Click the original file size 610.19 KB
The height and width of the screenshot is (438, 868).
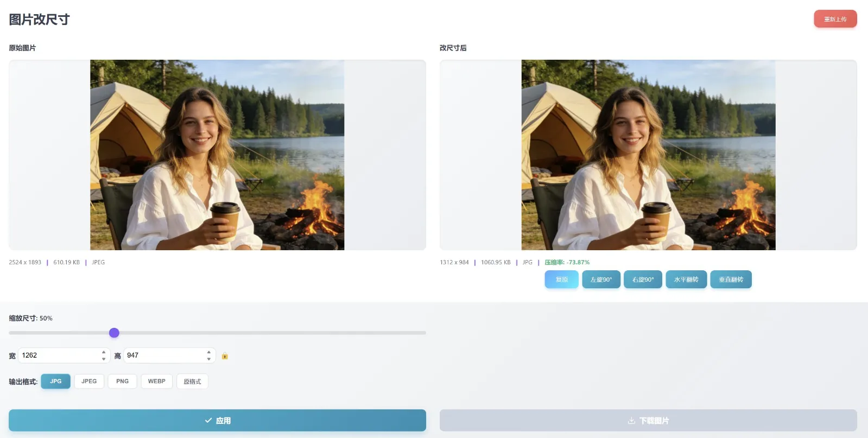tap(66, 262)
